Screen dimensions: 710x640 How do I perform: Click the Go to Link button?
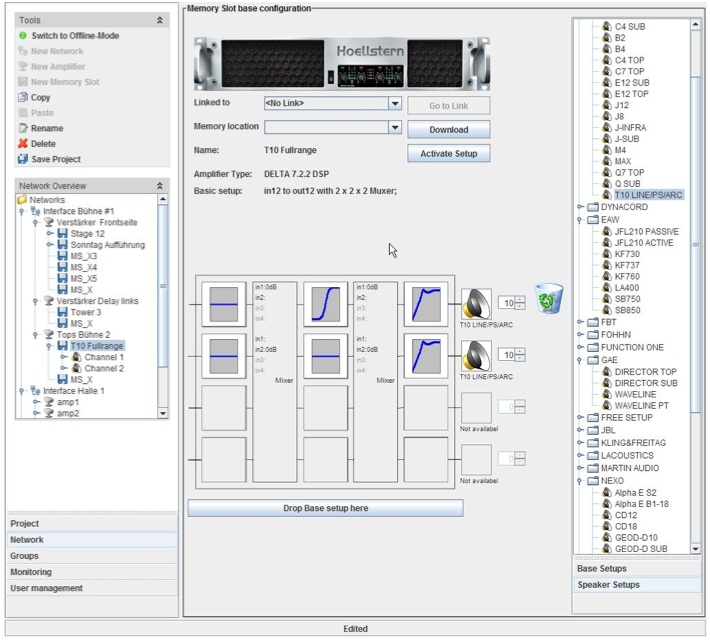click(449, 106)
